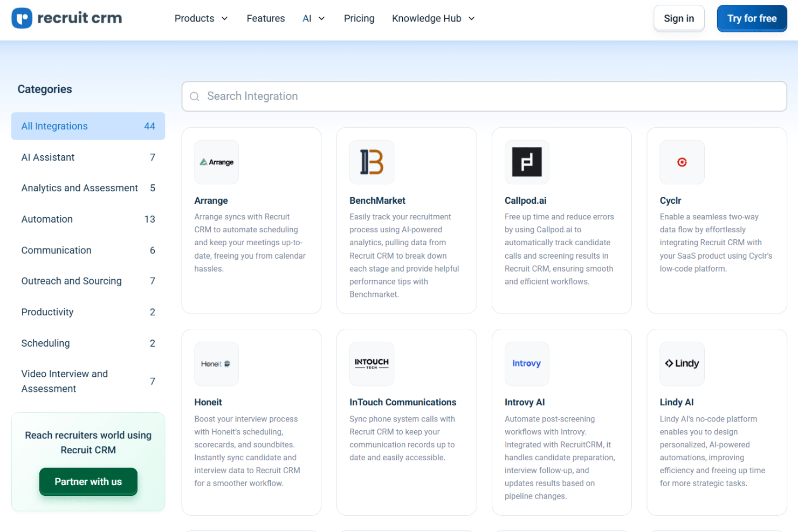The height and width of the screenshot is (532, 798).
Task: Open the Arrange card title
Action: [x=211, y=201]
